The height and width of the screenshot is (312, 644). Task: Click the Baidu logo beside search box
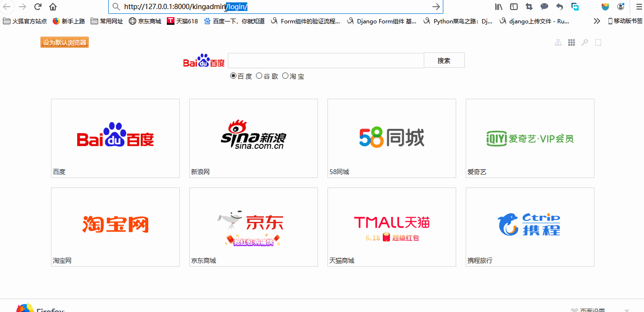[204, 61]
